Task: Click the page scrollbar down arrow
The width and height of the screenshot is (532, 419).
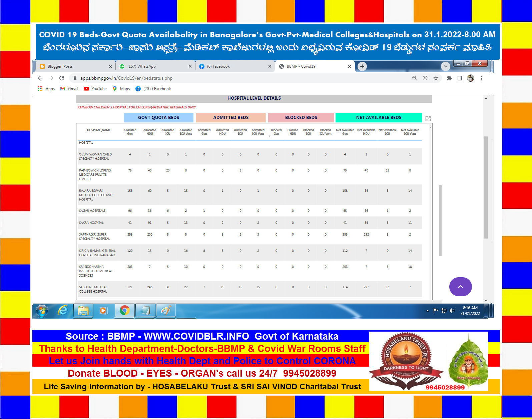Action: [486, 301]
